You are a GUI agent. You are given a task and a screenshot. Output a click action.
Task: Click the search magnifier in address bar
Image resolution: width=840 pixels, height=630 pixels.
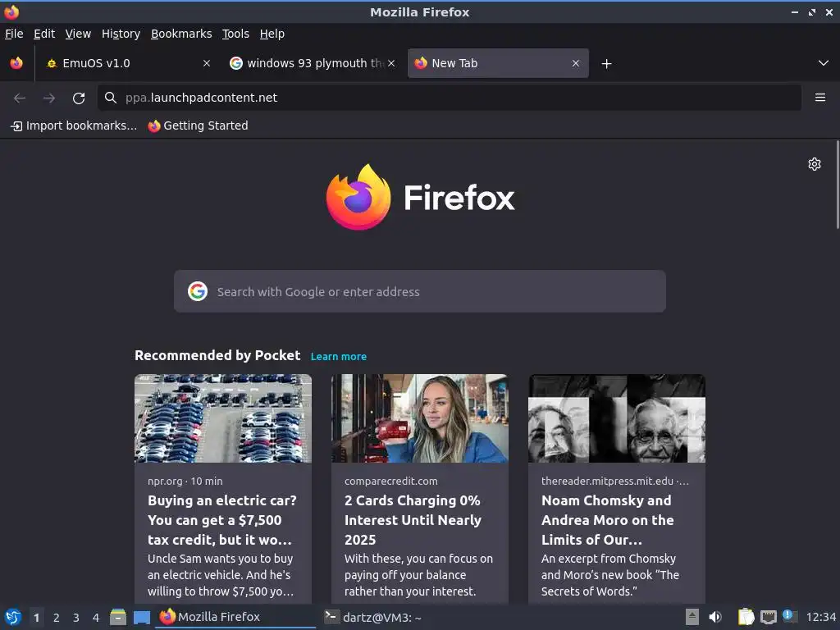pyautogui.click(x=111, y=98)
